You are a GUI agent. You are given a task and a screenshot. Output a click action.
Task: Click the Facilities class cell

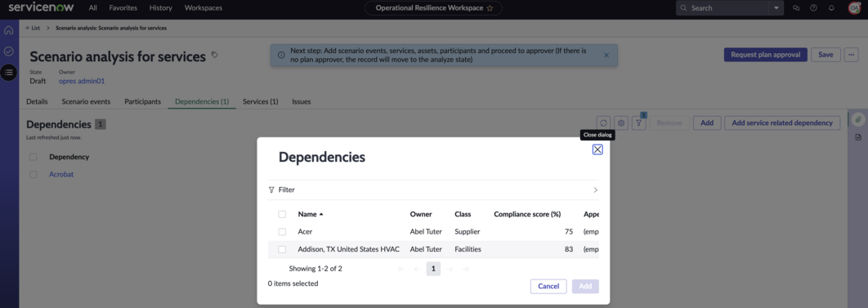468,249
